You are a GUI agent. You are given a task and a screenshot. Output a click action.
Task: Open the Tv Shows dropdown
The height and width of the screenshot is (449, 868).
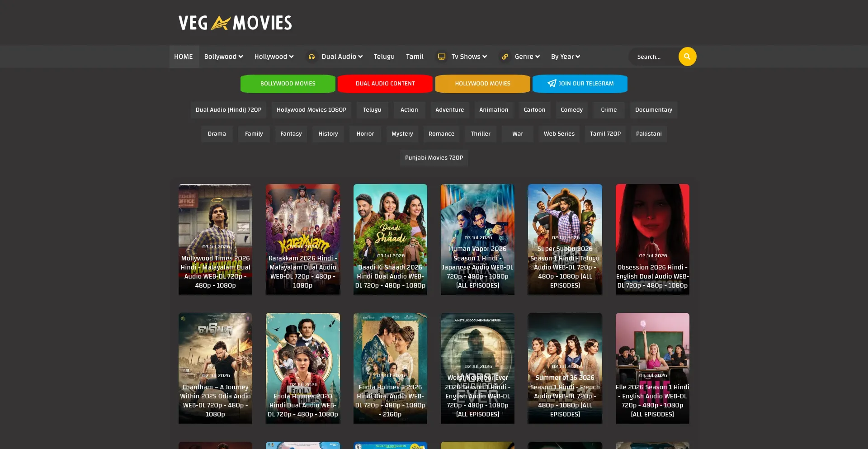point(469,57)
